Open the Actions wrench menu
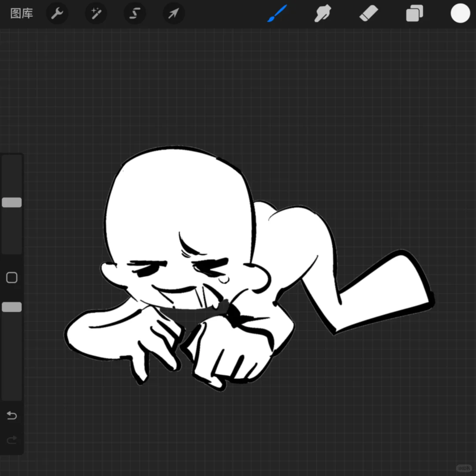The width and height of the screenshot is (476, 476). [x=57, y=13]
